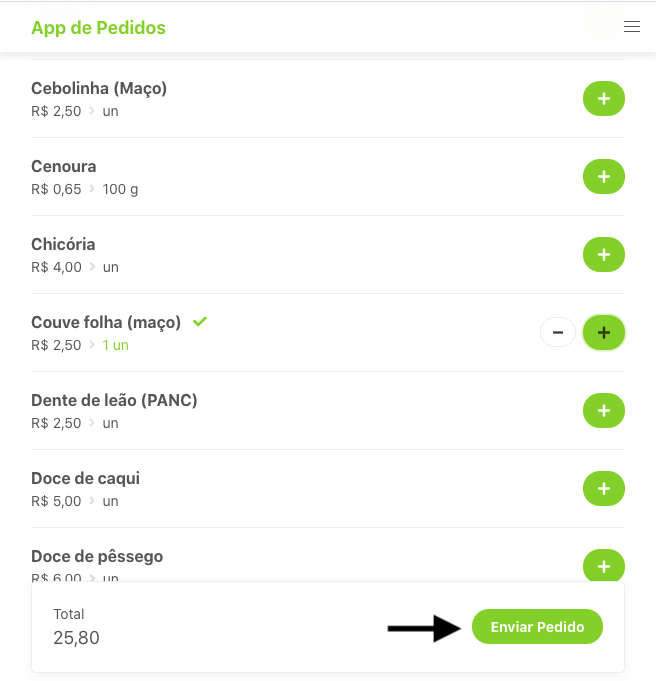Image resolution: width=656 pixels, height=681 pixels.
Task: Select the Cenoura product name
Action: [64, 166]
